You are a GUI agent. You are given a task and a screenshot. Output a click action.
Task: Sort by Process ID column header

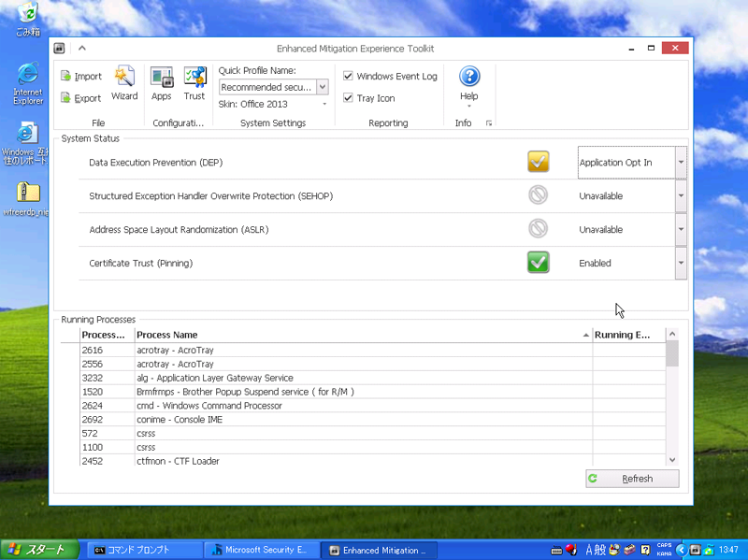coord(107,335)
